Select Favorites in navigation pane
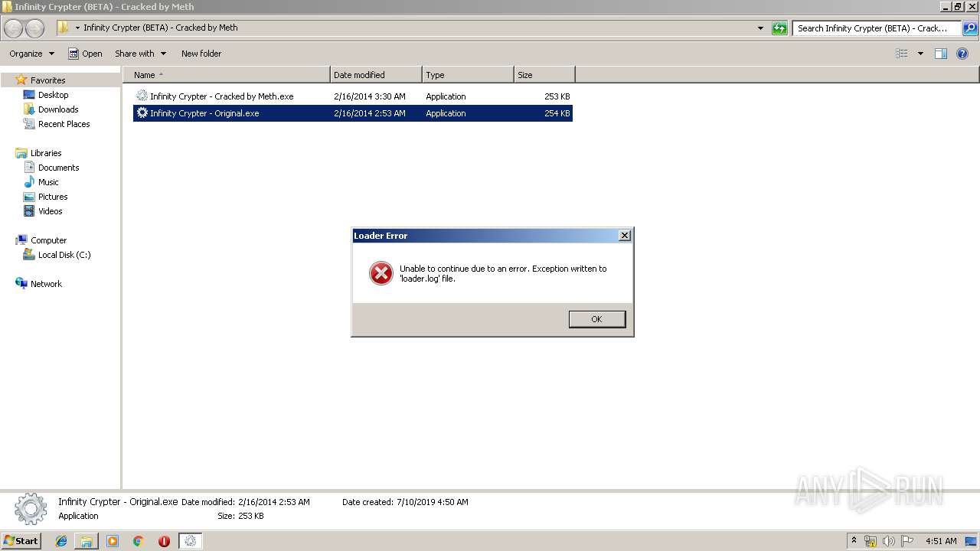The height and width of the screenshot is (551, 980). pos(47,80)
